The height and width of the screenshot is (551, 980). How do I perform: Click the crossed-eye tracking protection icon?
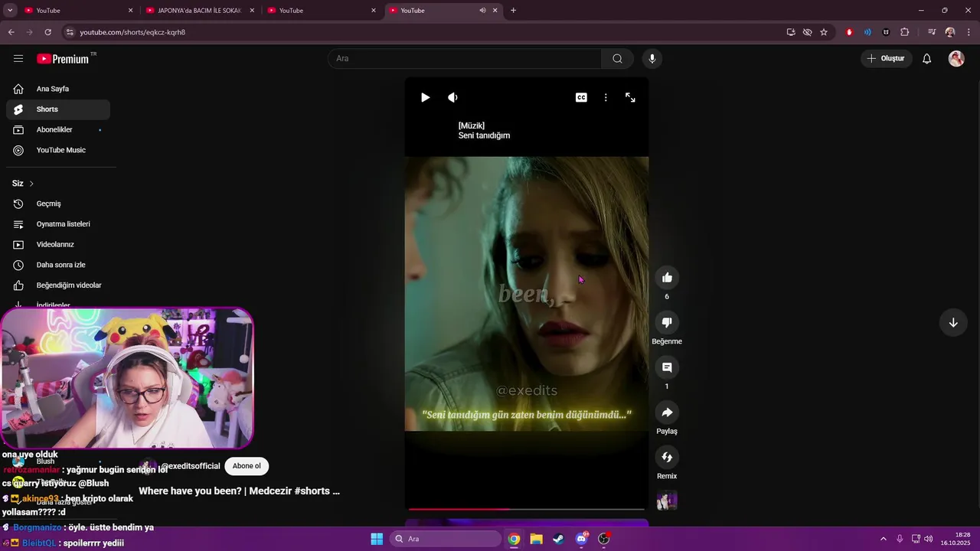(x=807, y=32)
